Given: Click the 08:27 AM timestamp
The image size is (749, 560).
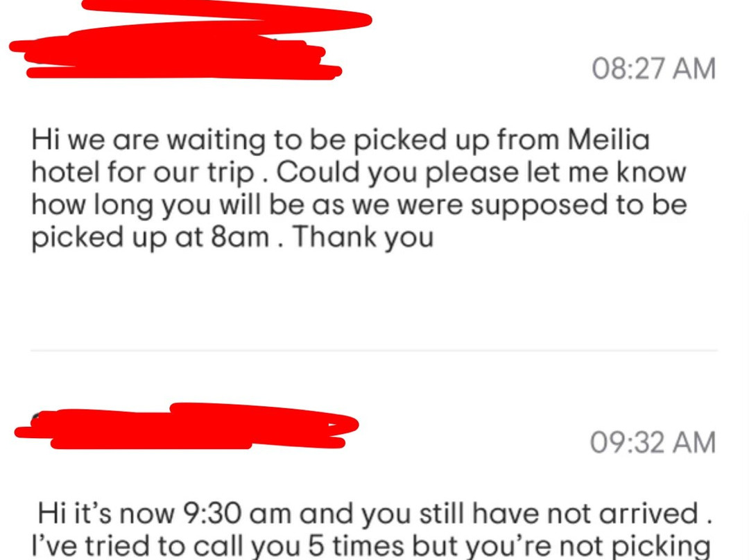Looking at the screenshot, I should (x=653, y=69).
